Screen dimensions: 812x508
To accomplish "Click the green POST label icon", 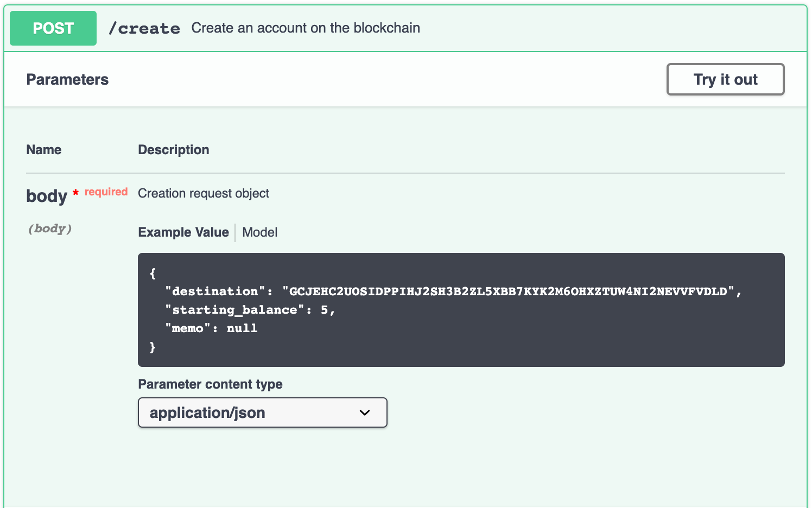I will point(53,28).
